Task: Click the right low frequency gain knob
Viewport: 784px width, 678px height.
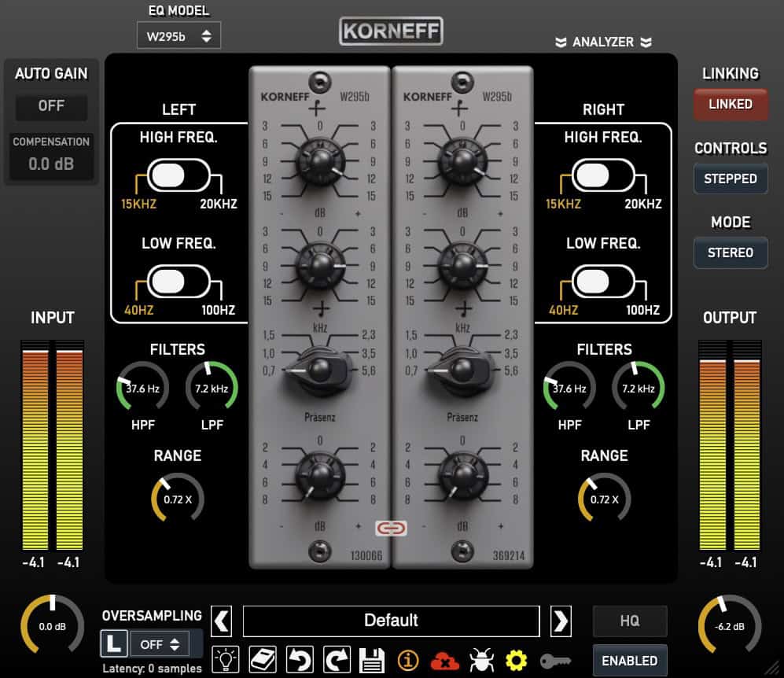Action: [463, 266]
